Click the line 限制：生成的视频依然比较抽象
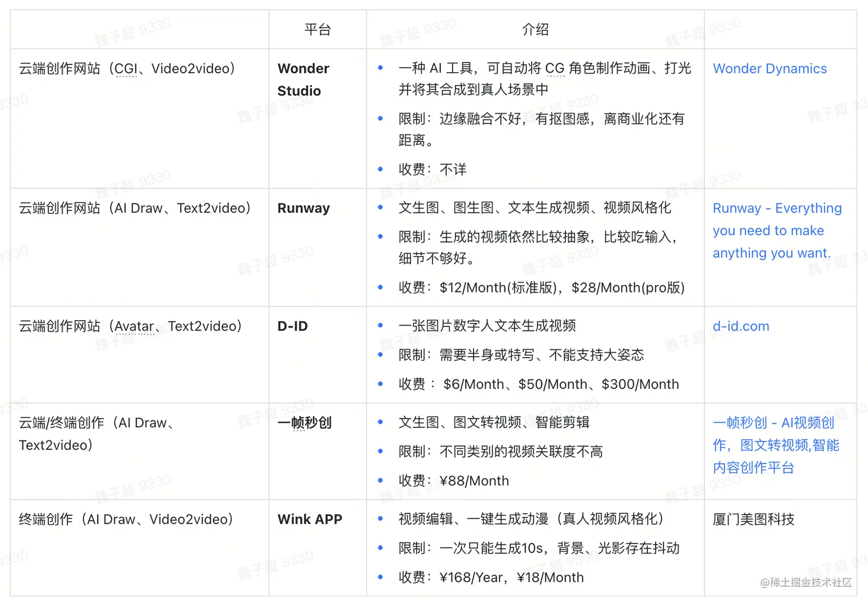 pos(538,248)
